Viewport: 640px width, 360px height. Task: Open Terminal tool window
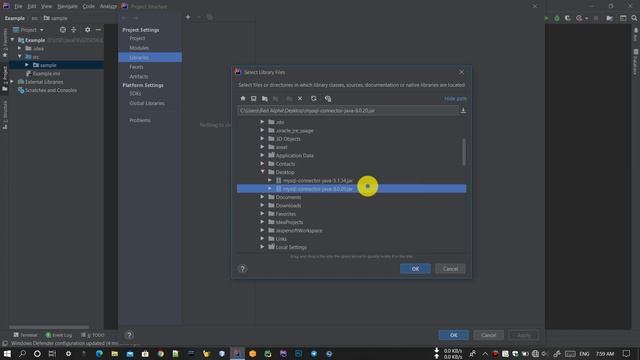point(25,335)
